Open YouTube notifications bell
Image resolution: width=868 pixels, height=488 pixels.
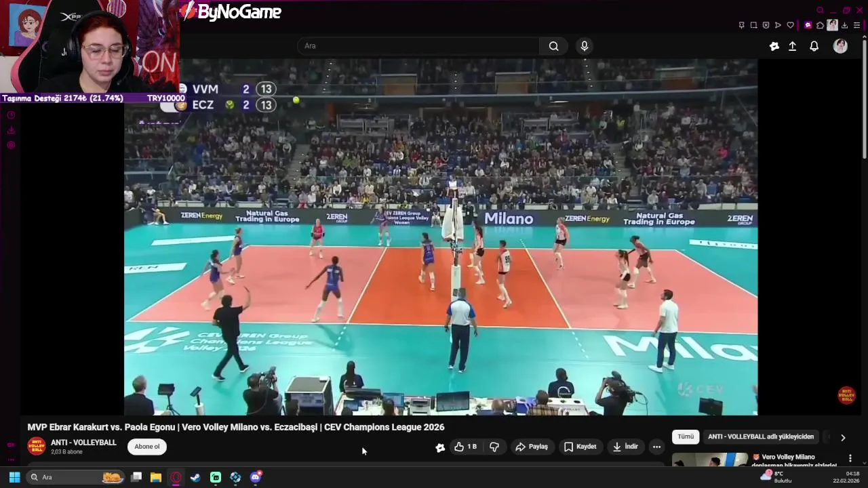coord(814,46)
